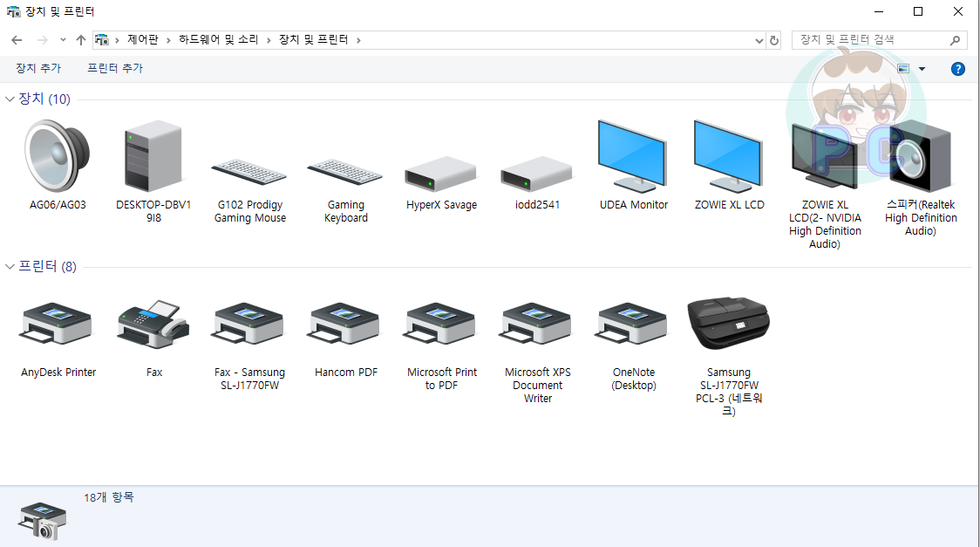The image size is (980, 547).
Task: Open the address bar history dropdown
Action: [759, 40]
